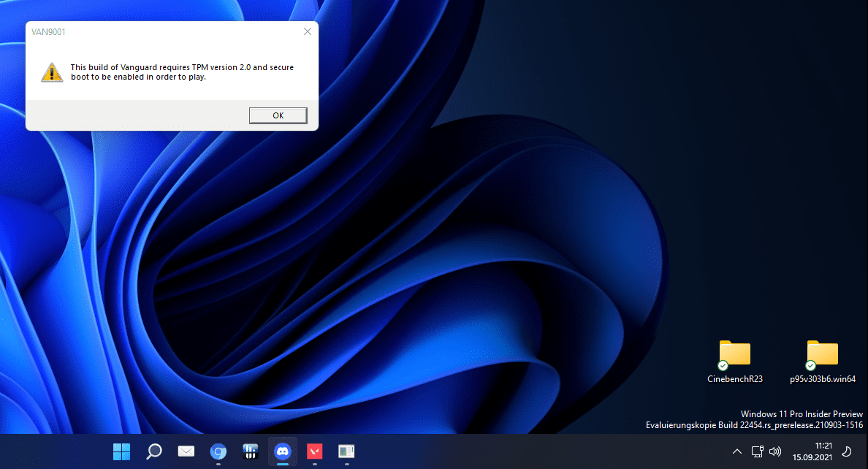Open the Cortana circle icon on taskbar
This screenshot has width=868, height=469.
pyautogui.click(x=218, y=452)
